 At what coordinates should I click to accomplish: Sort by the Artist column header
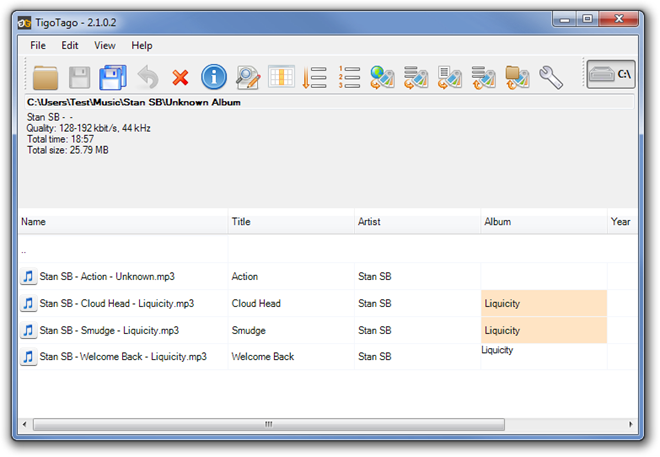tap(418, 222)
